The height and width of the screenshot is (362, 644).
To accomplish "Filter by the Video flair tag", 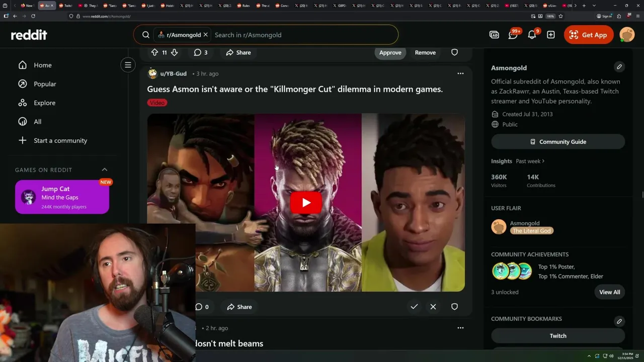I will click(157, 103).
